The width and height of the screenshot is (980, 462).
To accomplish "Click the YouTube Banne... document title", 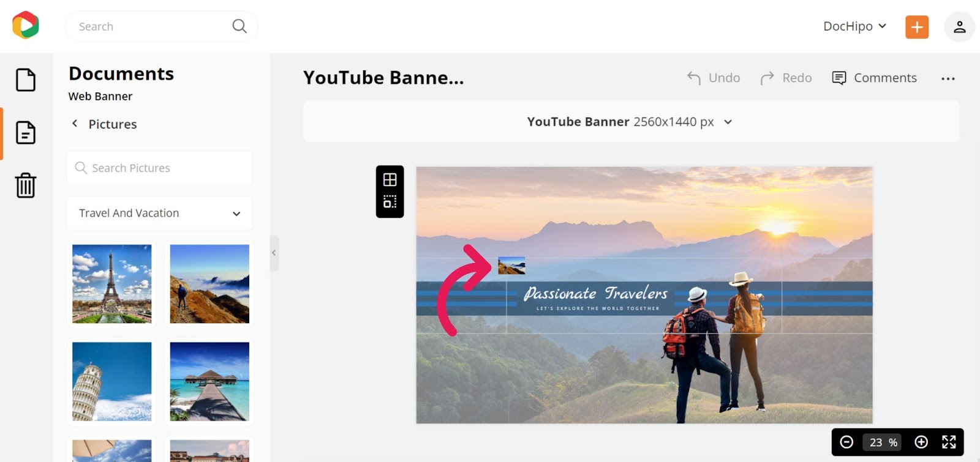I will [383, 78].
